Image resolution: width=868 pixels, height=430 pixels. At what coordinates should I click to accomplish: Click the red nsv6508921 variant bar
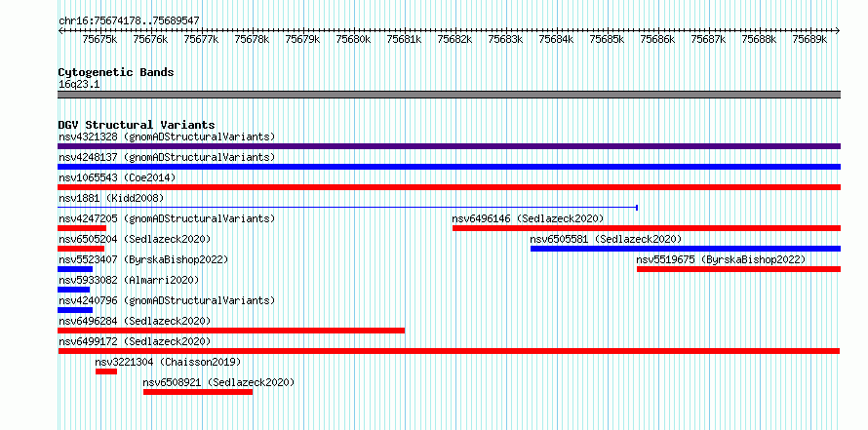coord(198,392)
